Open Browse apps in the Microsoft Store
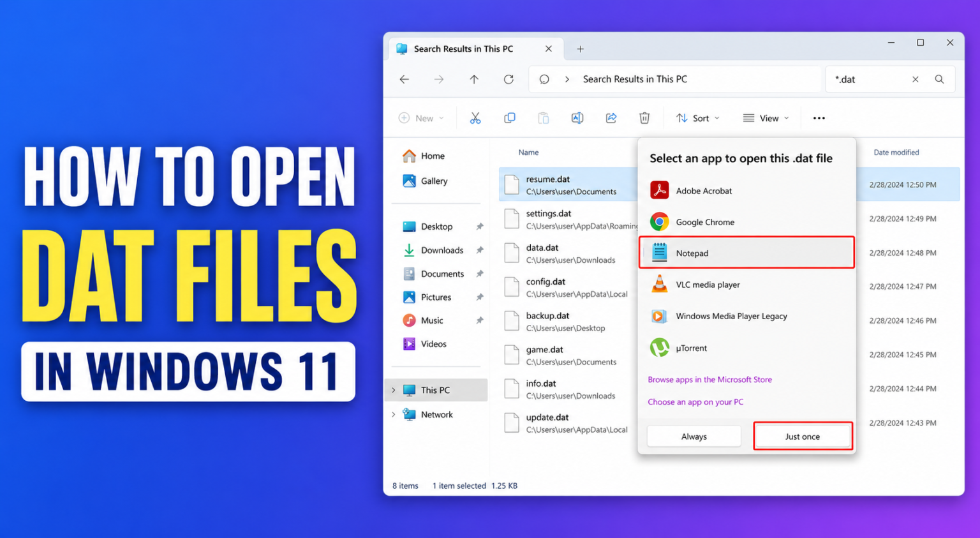The image size is (980, 538). click(x=710, y=379)
